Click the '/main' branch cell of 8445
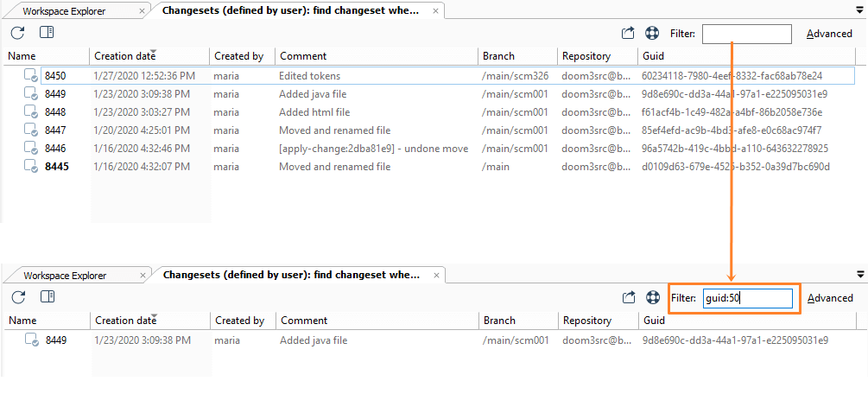The image size is (868, 394). [x=496, y=167]
